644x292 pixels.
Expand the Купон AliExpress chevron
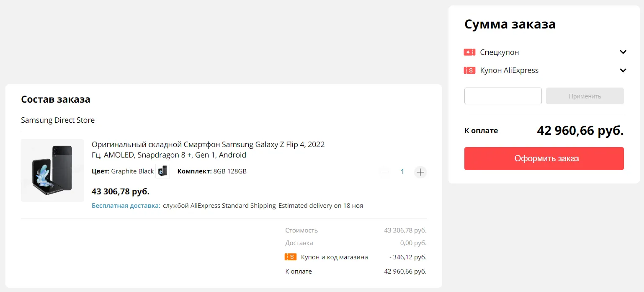tap(623, 70)
